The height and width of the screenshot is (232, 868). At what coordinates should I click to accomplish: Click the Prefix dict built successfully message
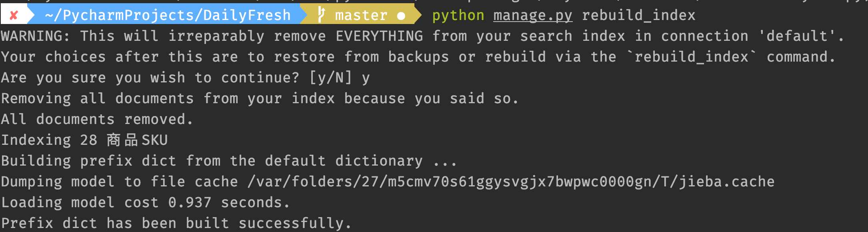point(176,223)
